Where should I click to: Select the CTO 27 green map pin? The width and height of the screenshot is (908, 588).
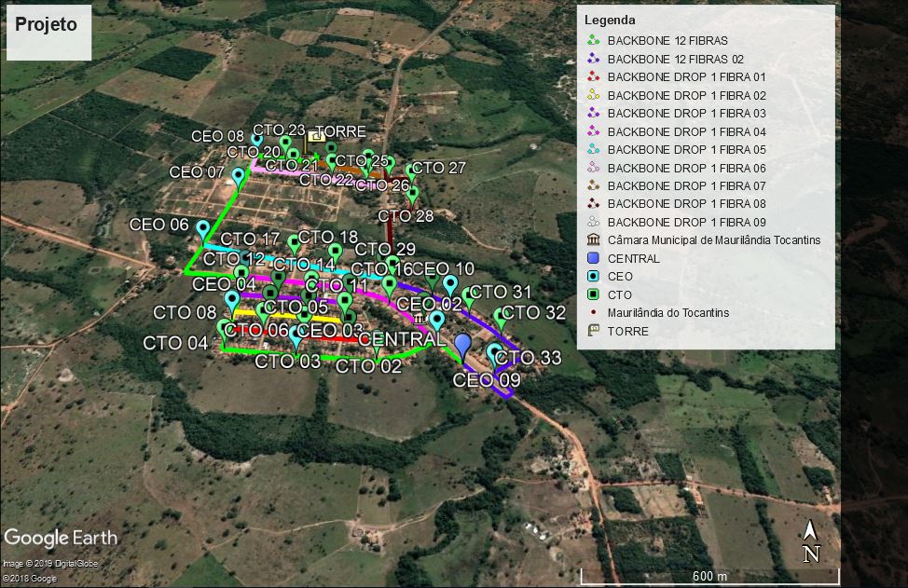[412, 173]
